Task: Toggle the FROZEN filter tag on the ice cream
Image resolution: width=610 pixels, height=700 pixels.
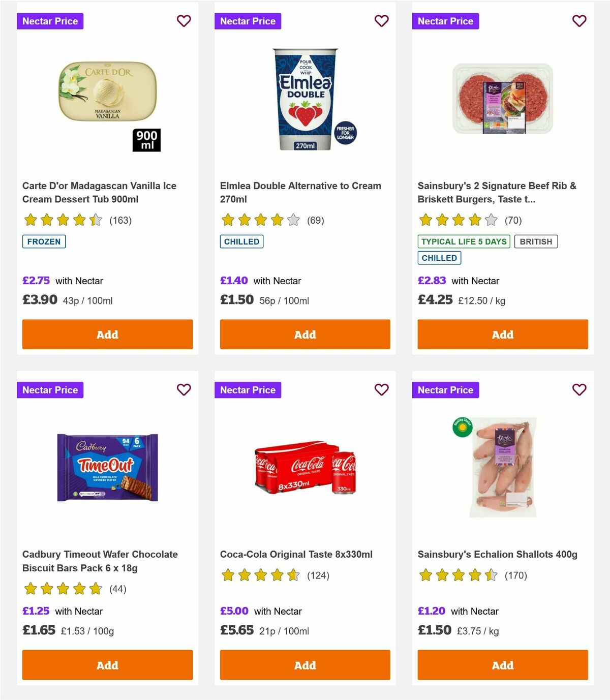Action: (44, 241)
